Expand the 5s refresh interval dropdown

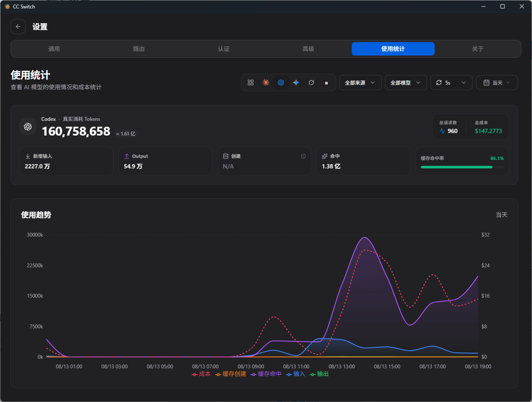coord(452,83)
